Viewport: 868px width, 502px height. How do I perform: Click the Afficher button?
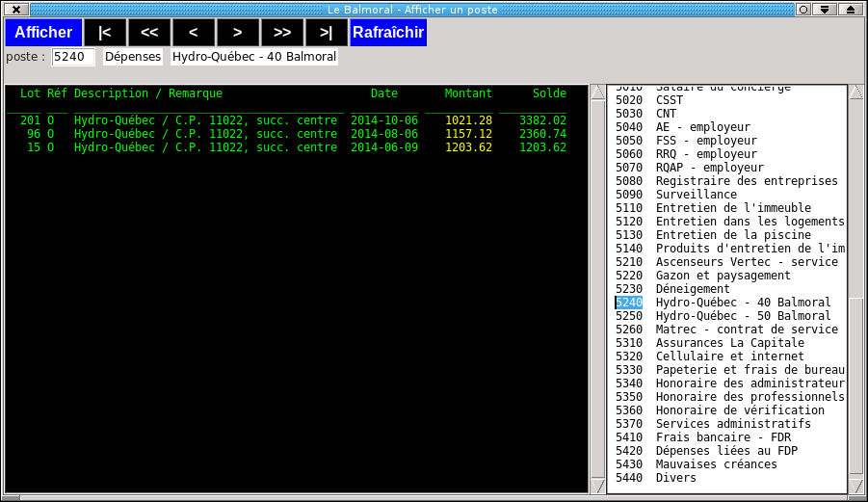click(43, 33)
